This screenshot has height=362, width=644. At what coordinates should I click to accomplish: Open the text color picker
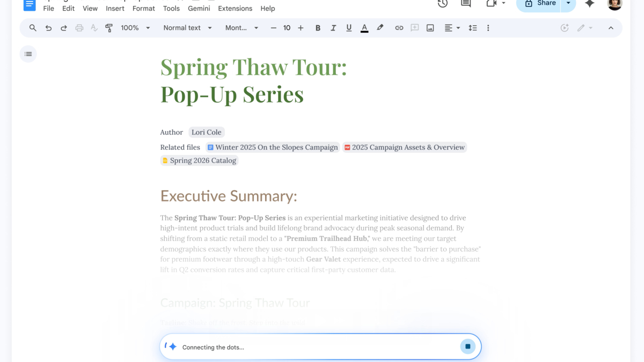(x=364, y=28)
